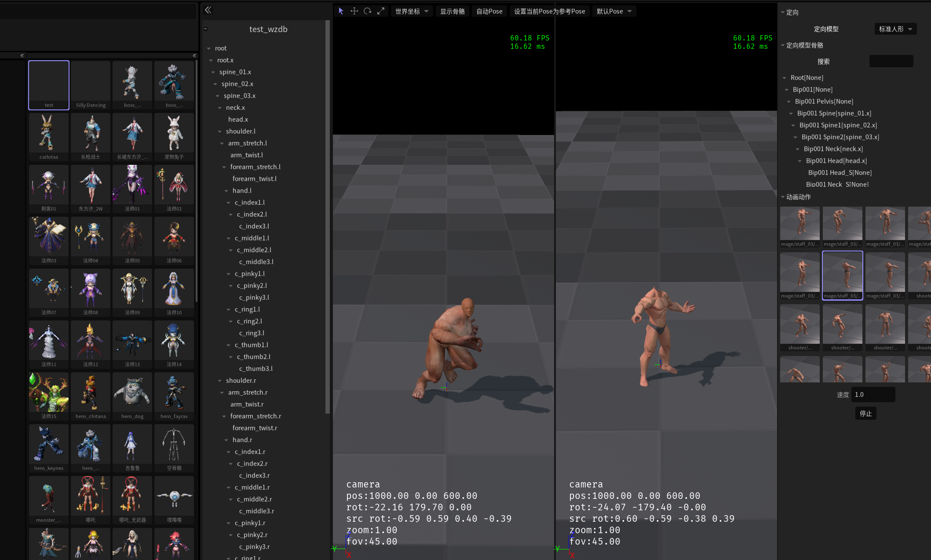The width and height of the screenshot is (931, 560).
Task: Select the hero_dog character thumbnail
Action: [132, 396]
